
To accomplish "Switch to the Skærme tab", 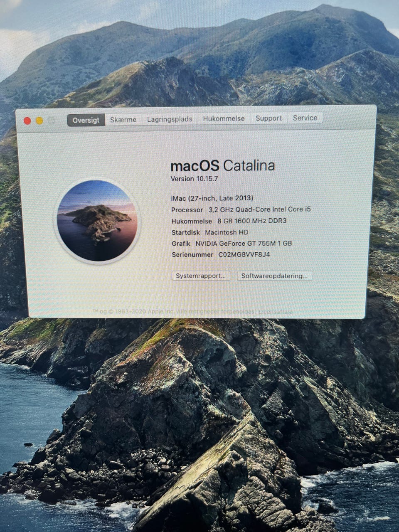I will tap(123, 120).
